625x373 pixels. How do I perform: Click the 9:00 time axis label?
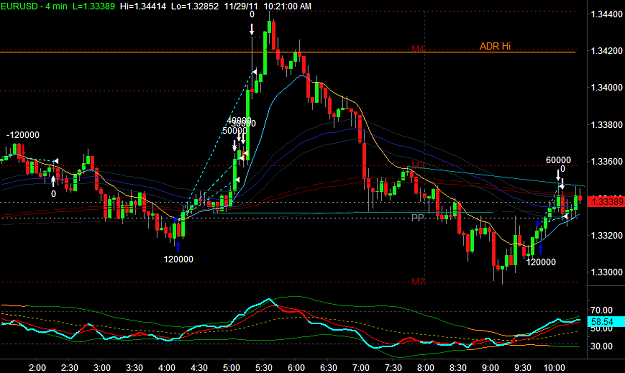coord(490,367)
